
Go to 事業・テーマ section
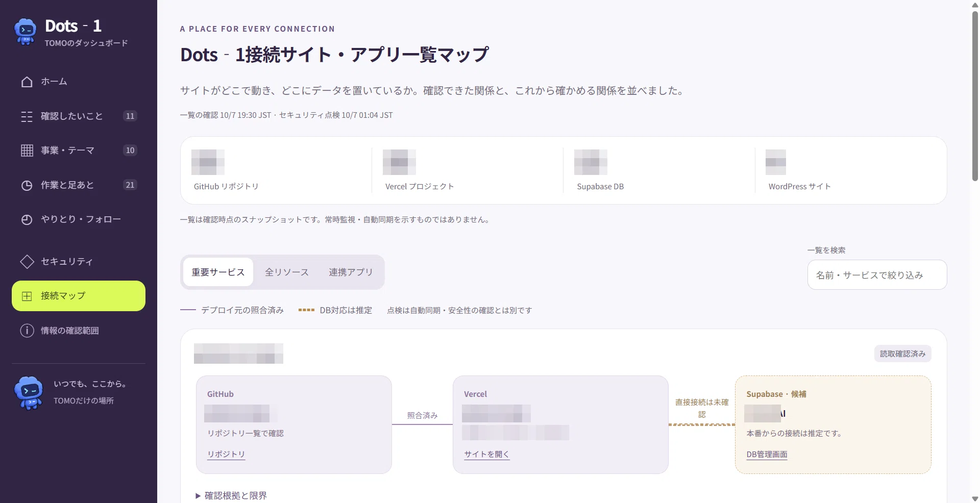point(79,150)
